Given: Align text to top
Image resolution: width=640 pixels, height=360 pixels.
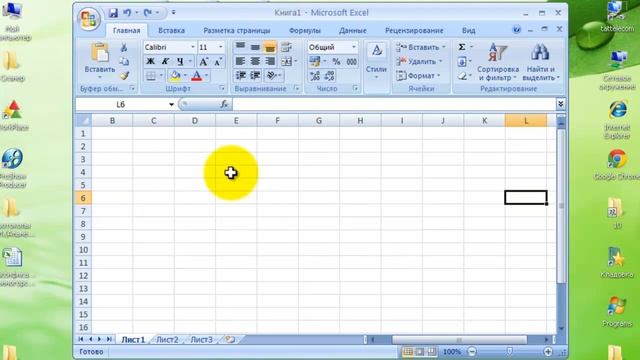Looking at the screenshot, I should point(240,47).
